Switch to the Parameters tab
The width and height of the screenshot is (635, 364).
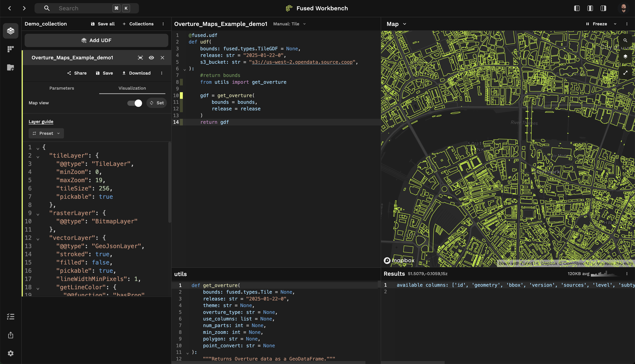click(62, 88)
